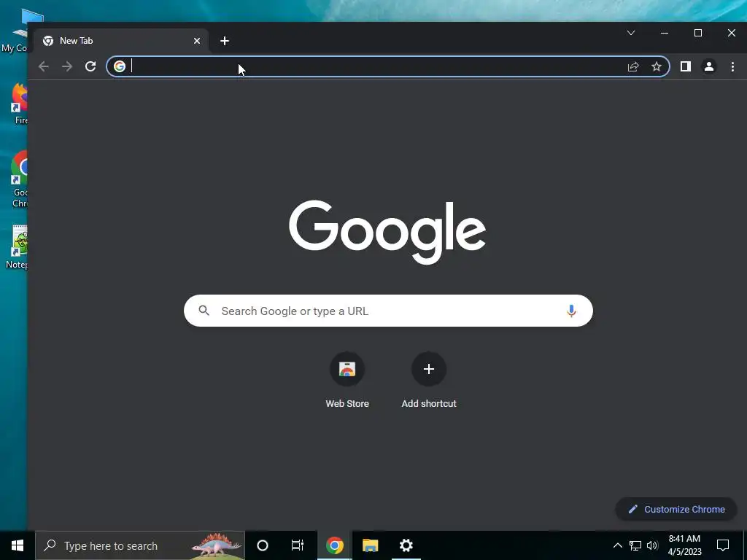The height and width of the screenshot is (560, 747).
Task: Open Task View on the taskbar
Action: [298, 545]
